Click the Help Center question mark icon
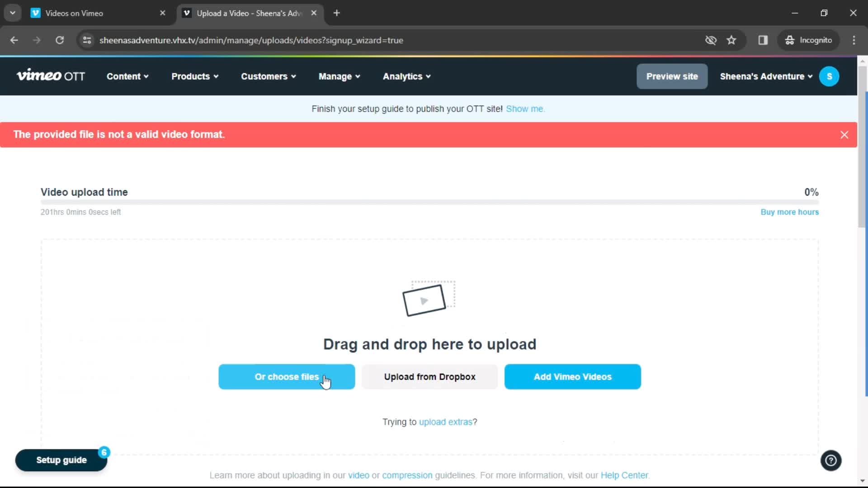Screen dimensions: 868x488 click(x=830, y=460)
